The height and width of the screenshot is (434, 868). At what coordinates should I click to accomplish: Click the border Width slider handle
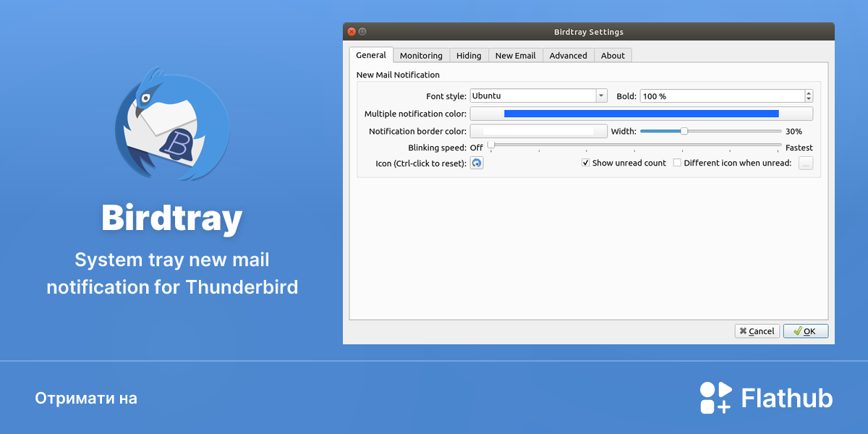coord(684,131)
